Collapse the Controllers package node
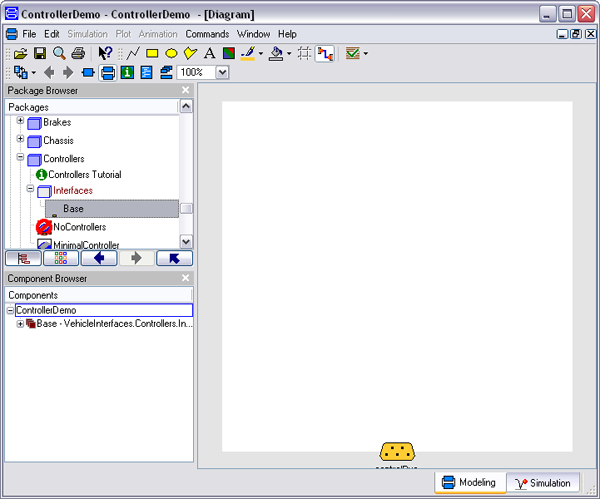 19,158
